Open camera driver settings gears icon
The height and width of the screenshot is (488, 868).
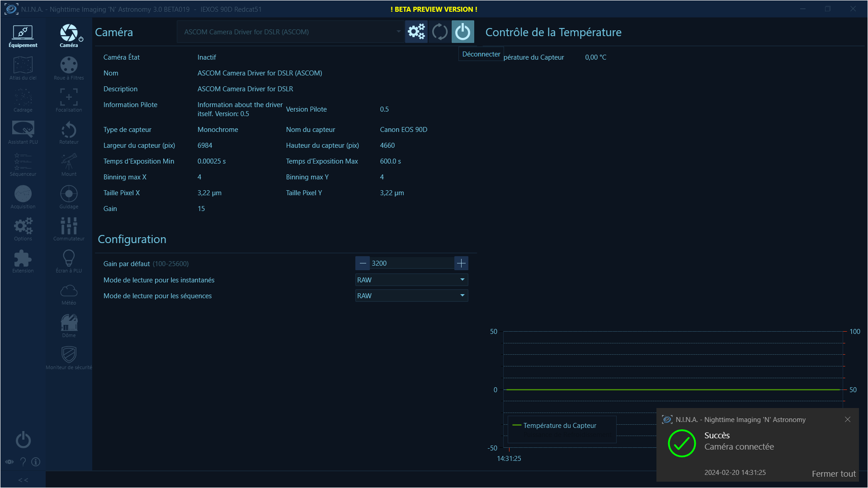click(416, 32)
